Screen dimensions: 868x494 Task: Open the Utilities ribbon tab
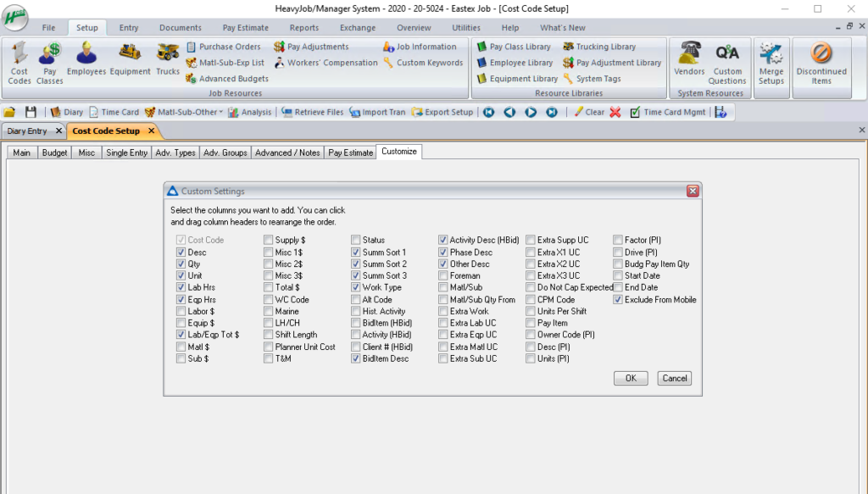tap(466, 28)
